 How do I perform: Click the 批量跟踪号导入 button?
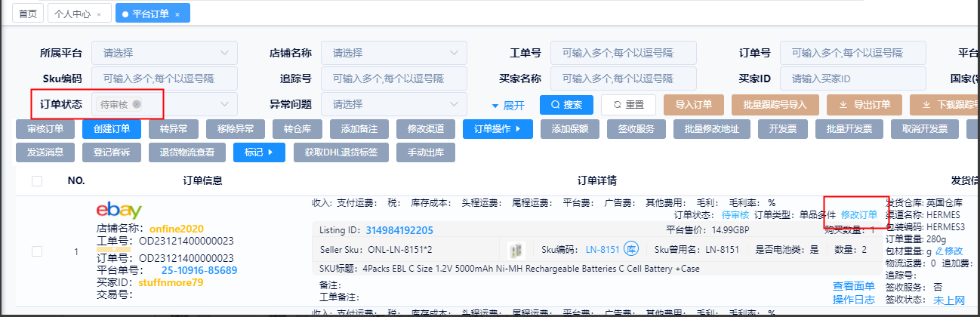pos(775,105)
